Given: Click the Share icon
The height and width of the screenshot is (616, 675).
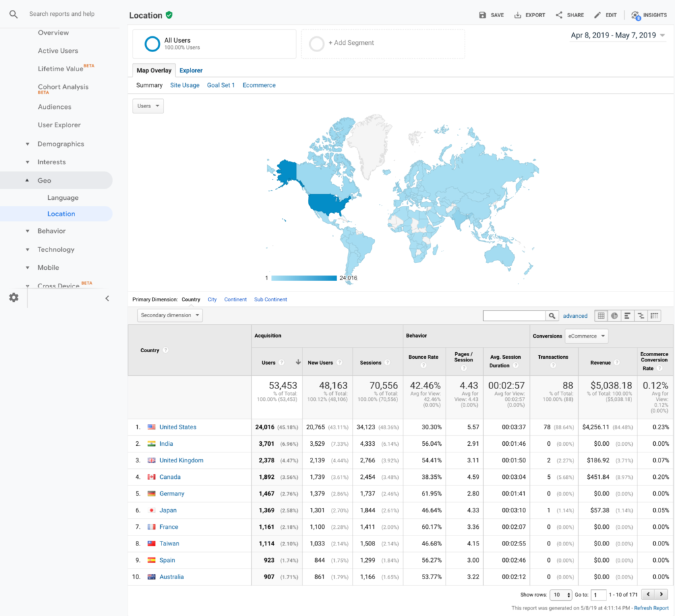Looking at the screenshot, I should coord(559,15).
